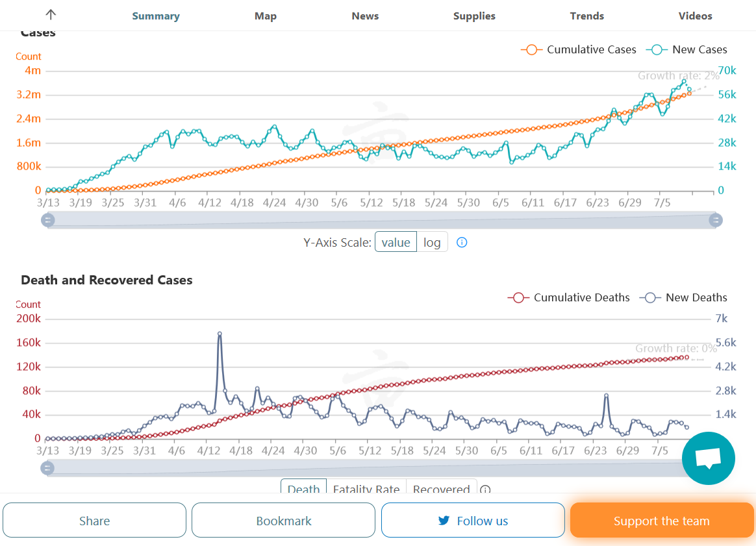Click the Support the team button

click(661, 521)
